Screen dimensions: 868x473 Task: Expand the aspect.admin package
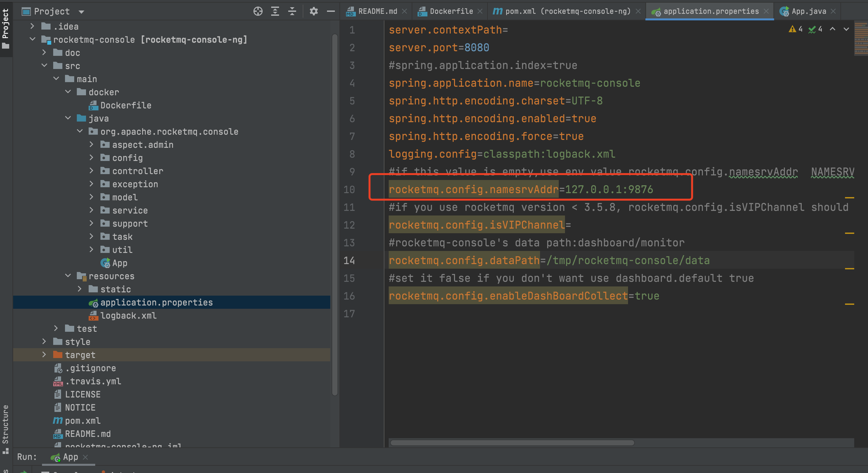(91, 144)
